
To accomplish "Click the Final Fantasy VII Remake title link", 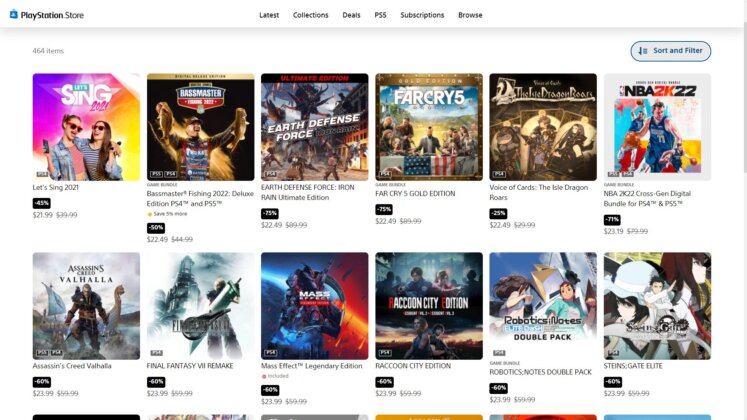I will 189,366.
